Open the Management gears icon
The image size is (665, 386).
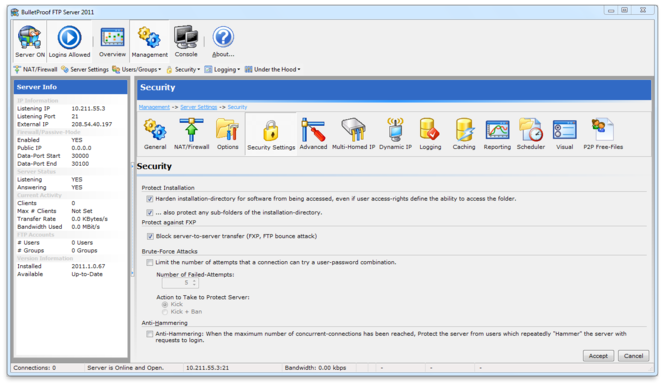149,37
